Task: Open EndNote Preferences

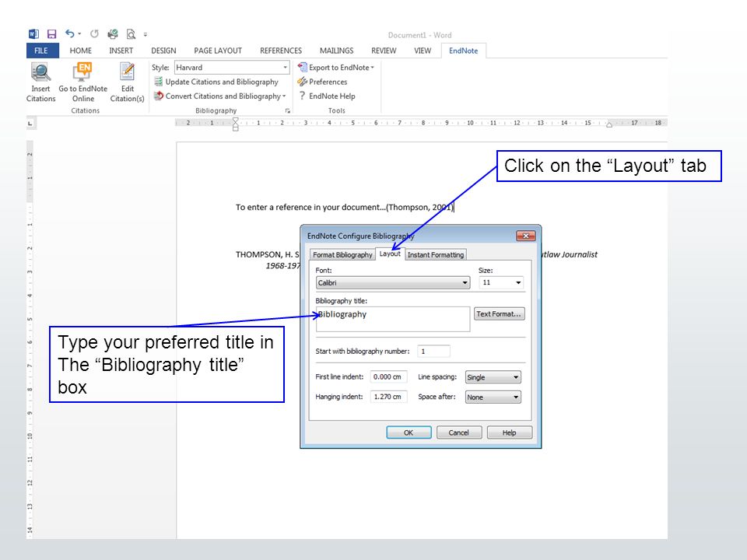Action: tap(322, 82)
